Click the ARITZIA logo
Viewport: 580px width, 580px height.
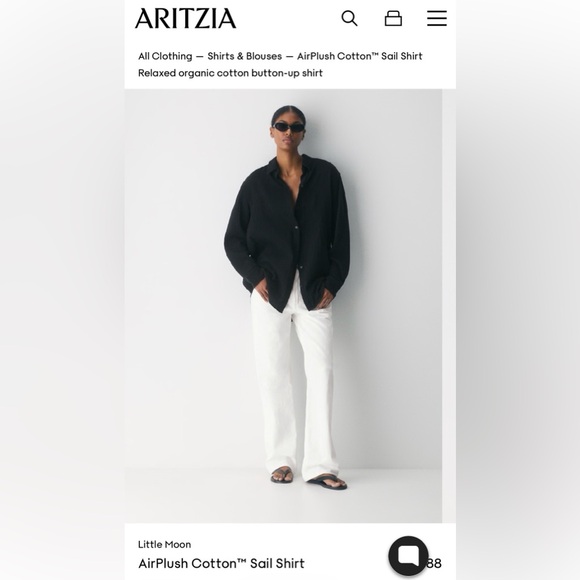[x=185, y=18]
